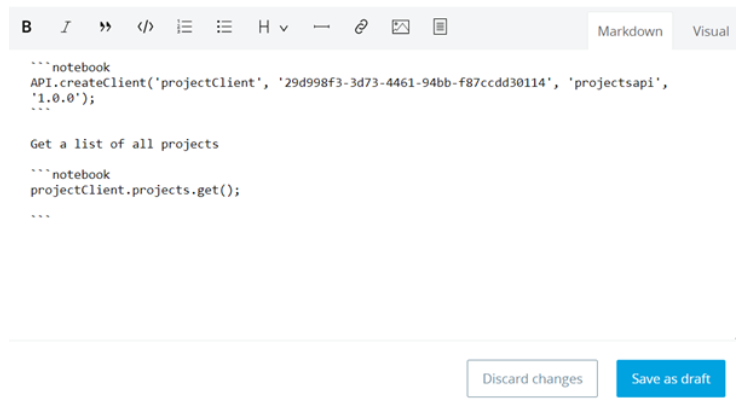Click the notebook block icon
Image resolution: width=750 pixels, height=412 pixels.
[440, 28]
